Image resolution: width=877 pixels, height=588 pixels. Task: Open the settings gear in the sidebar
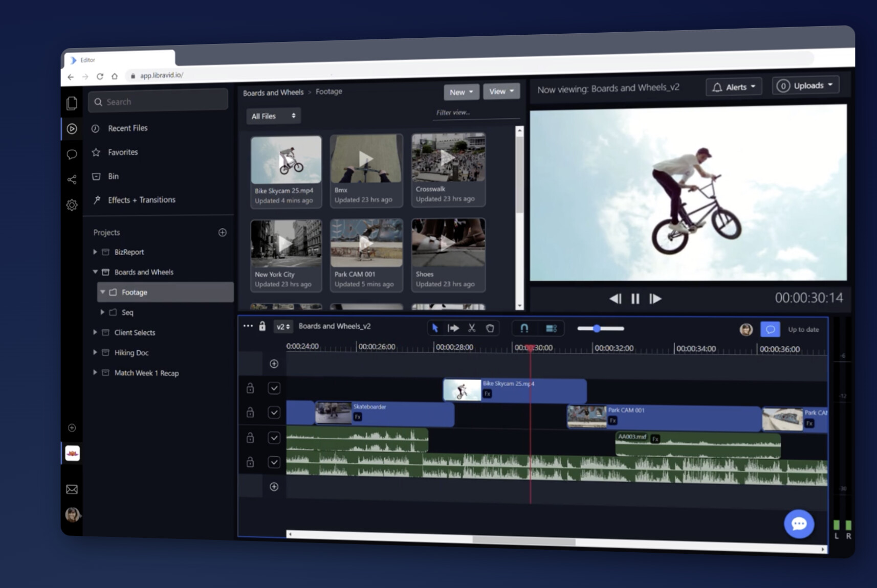72,205
